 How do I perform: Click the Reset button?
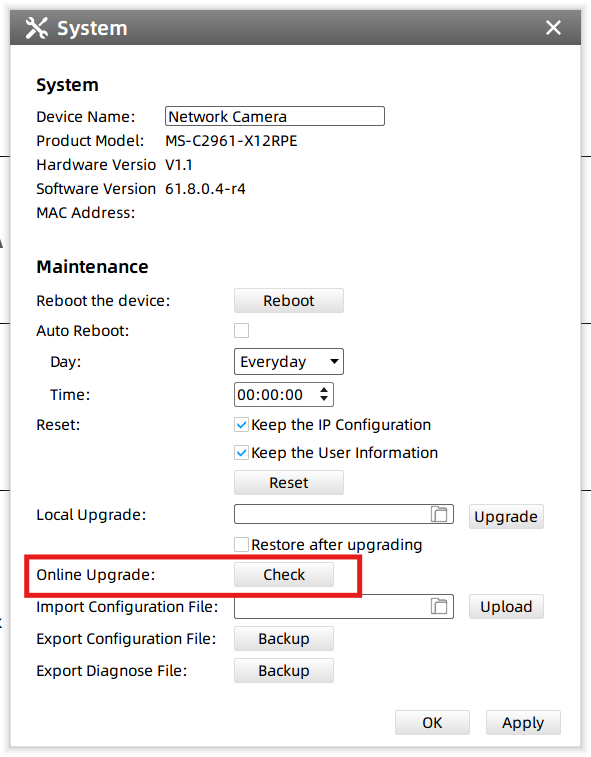289,483
